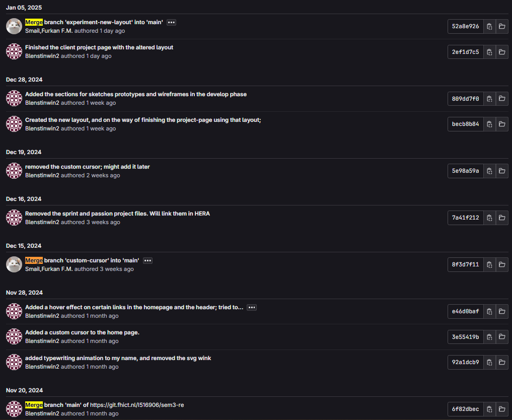Browse files at commit becb8b84

[x=502, y=124]
